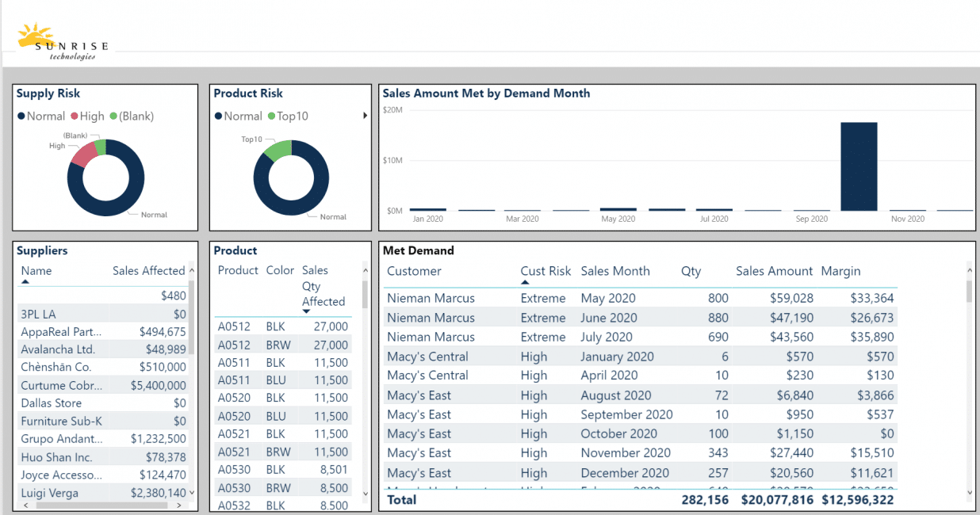Select Macy's Central row for January 2020
Image resolution: width=980 pixels, height=515 pixels.
[x=641, y=357]
